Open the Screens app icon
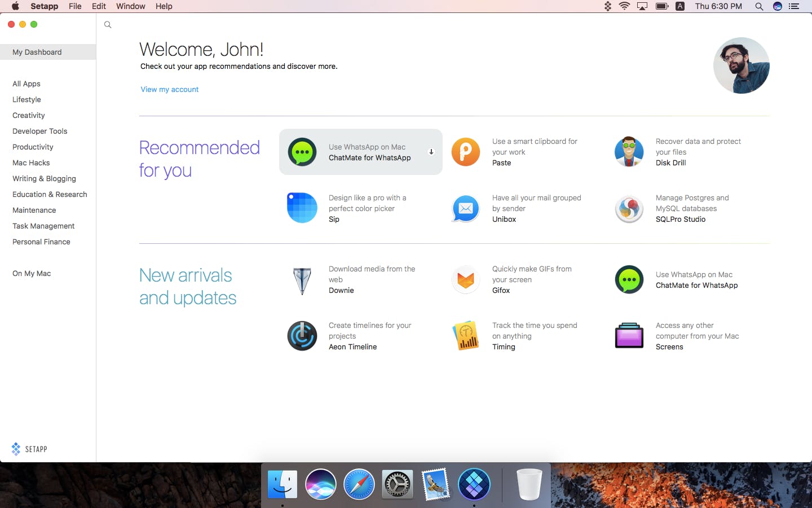Image resolution: width=812 pixels, height=508 pixels. (629, 336)
